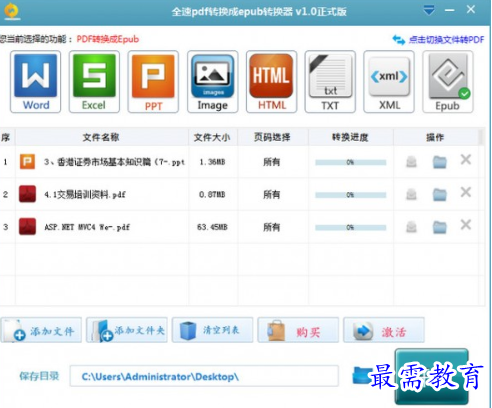Select page range 所有 for 4.1交易培训资料 row
This screenshot has width=492, height=408.
[272, 194]
